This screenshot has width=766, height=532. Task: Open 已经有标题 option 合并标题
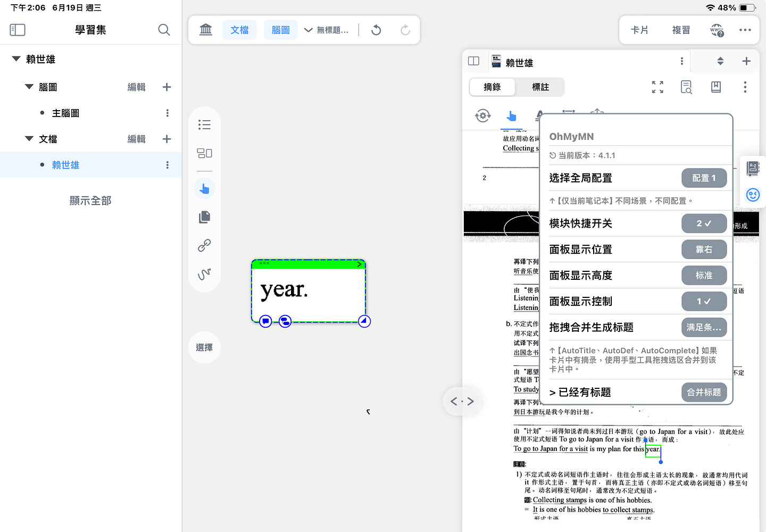pyautogui.click(x=704, y=393)
